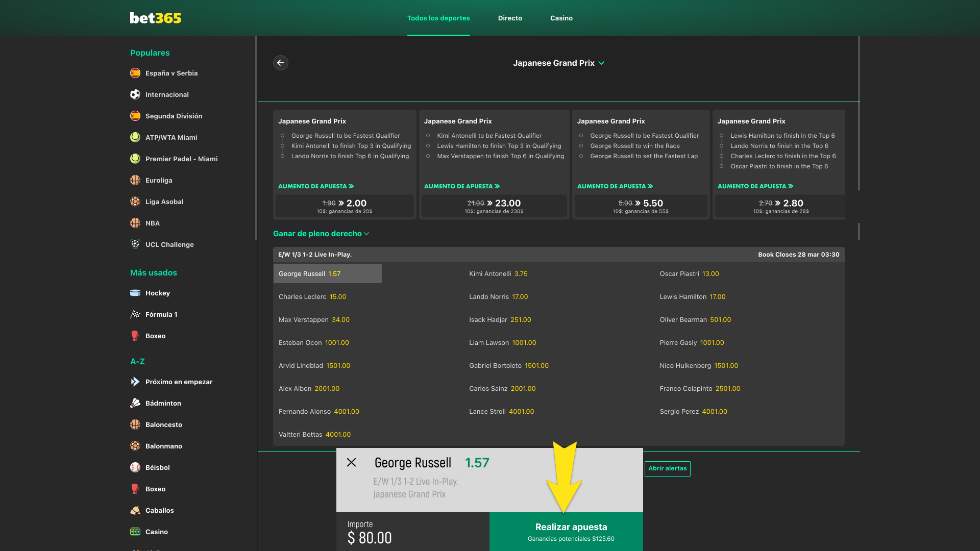Image resolution: width=980 pixels, height=551 pixels.
Task: Deselect George Russell 1.57 selection
Action: pos(328,273)
